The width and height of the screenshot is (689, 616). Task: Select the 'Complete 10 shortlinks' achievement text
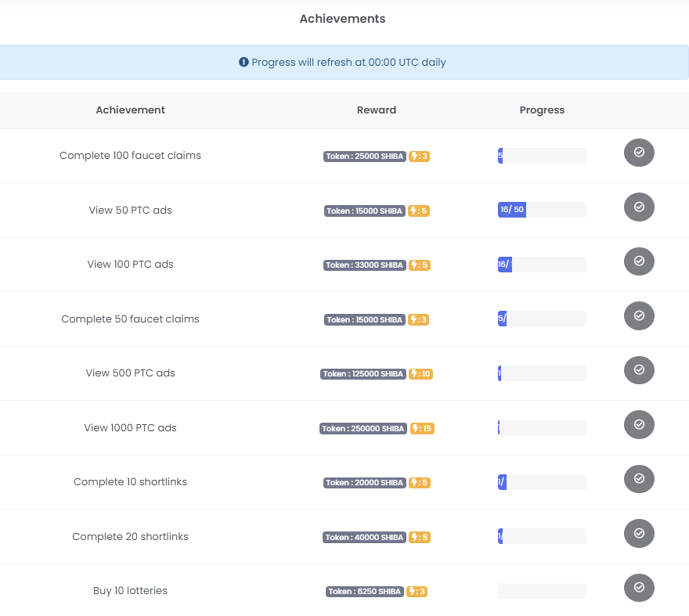(130, 482)
